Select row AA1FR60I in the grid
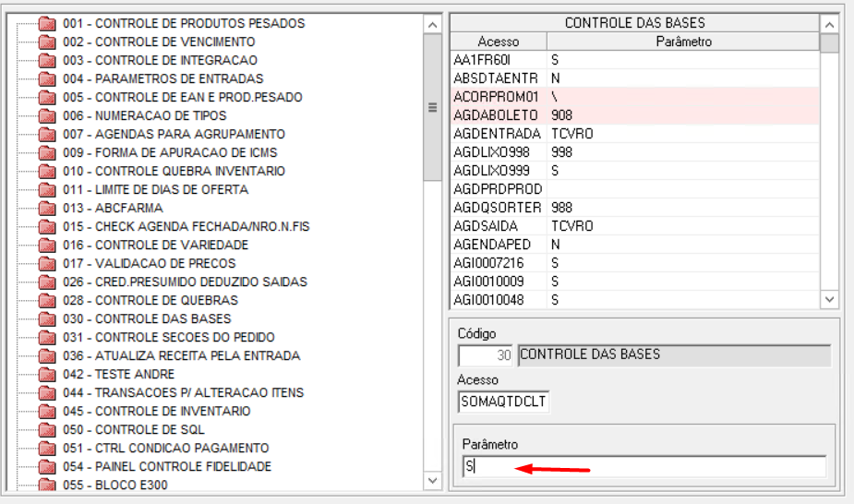 [x=634, y=60]
